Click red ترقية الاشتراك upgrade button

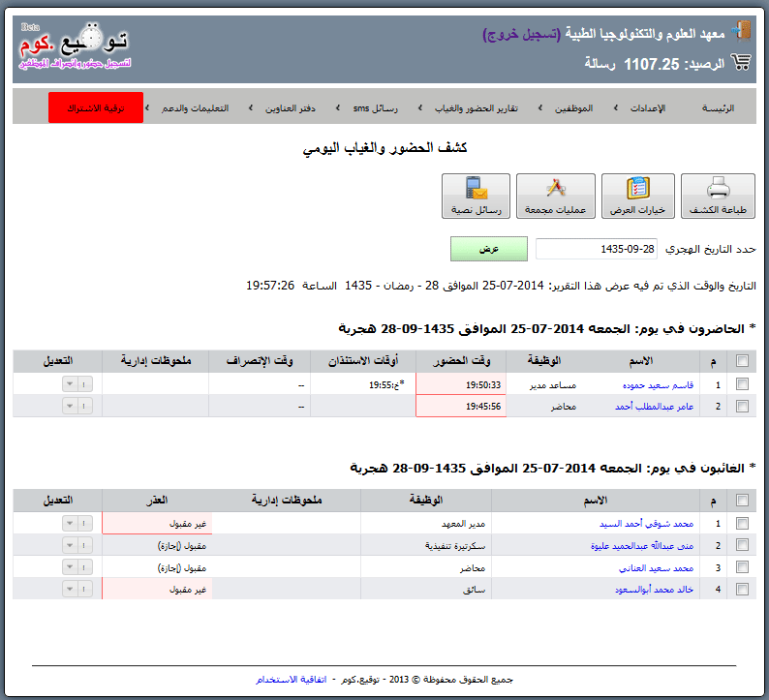click(x=96, y=107)
